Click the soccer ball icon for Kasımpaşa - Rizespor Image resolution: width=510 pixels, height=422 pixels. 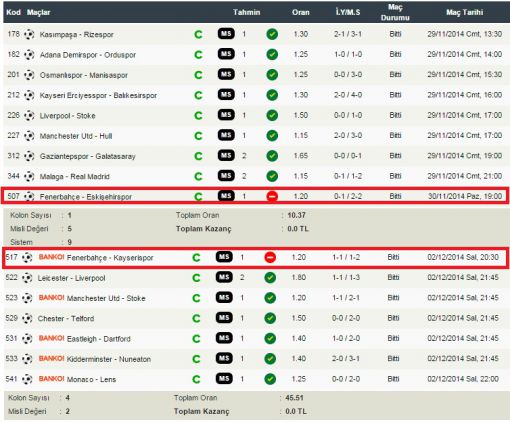[29, 34]
